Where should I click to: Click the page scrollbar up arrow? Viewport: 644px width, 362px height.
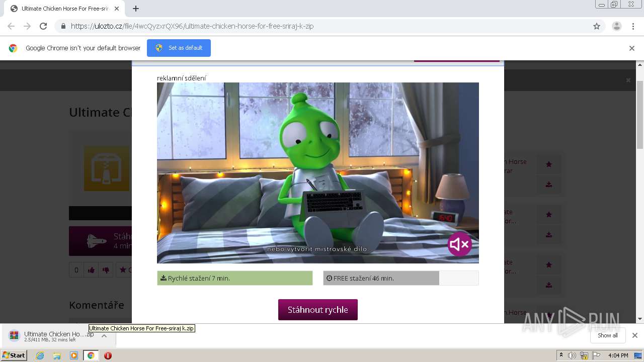[x=640, y=65]
